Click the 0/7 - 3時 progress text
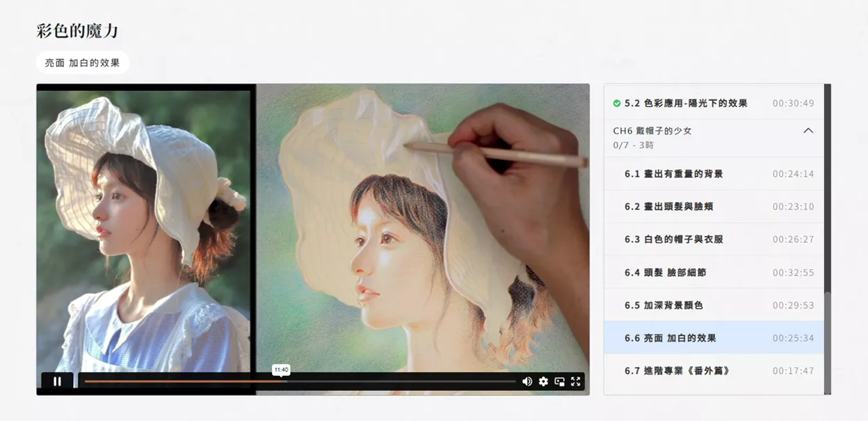 pyautogui.click(x=633, y=145)
